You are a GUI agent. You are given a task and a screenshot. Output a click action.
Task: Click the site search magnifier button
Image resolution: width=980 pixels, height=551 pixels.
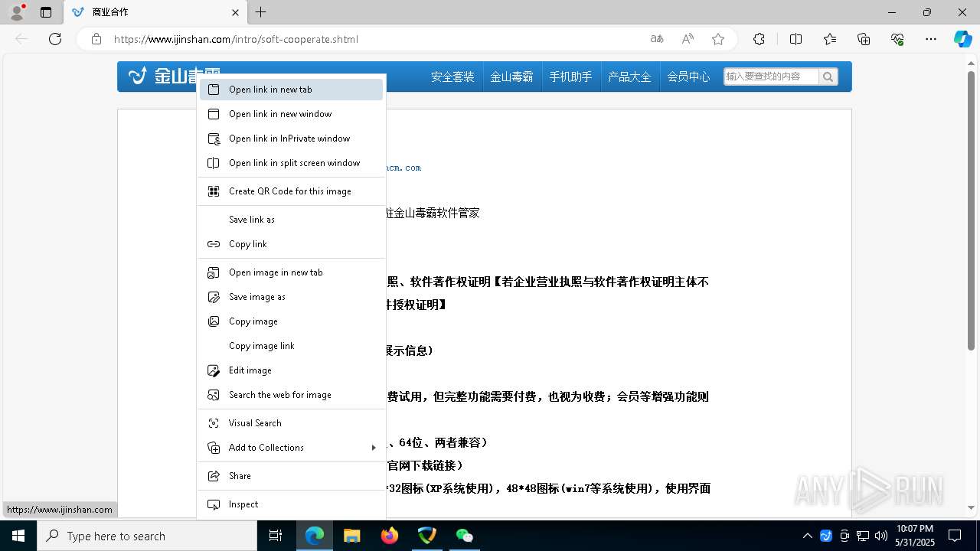[x=828, y=77]
